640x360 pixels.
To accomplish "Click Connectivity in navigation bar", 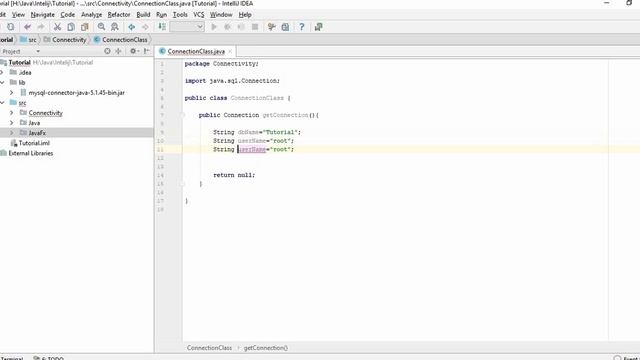I will 65,40.
